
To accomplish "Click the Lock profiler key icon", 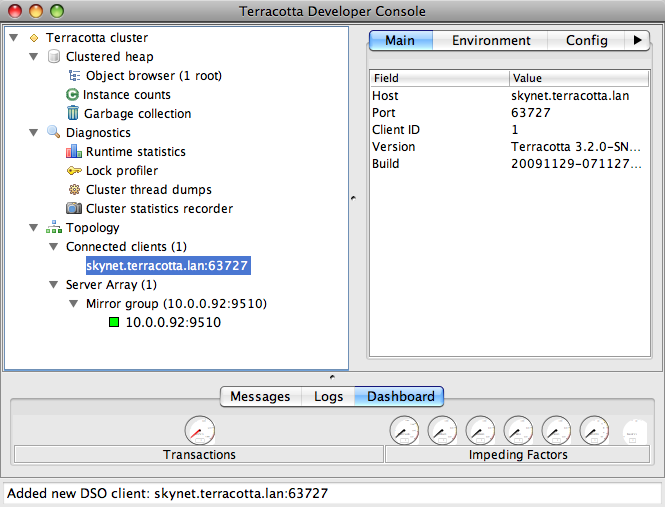I will pos(74,171).
